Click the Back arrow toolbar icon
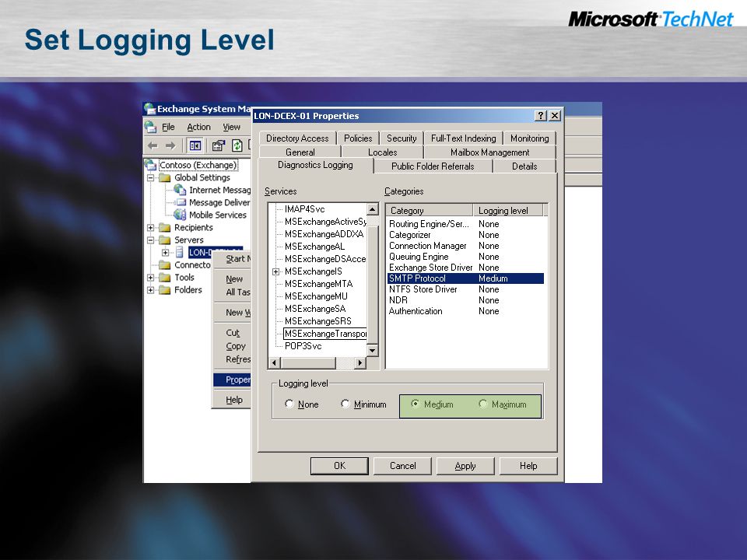This screenshot has width=747, height=560. point(153,145)
